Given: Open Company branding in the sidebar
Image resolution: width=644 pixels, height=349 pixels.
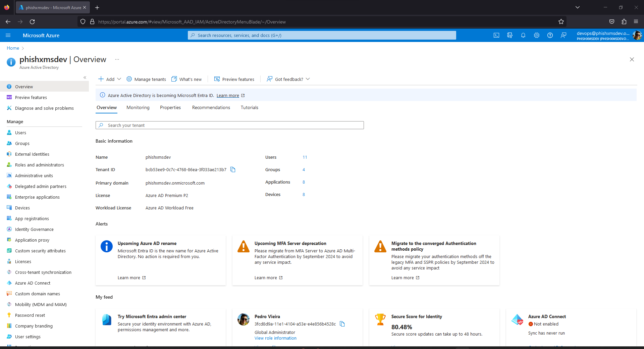Looking at the screenshot, I should click(44, 326).
